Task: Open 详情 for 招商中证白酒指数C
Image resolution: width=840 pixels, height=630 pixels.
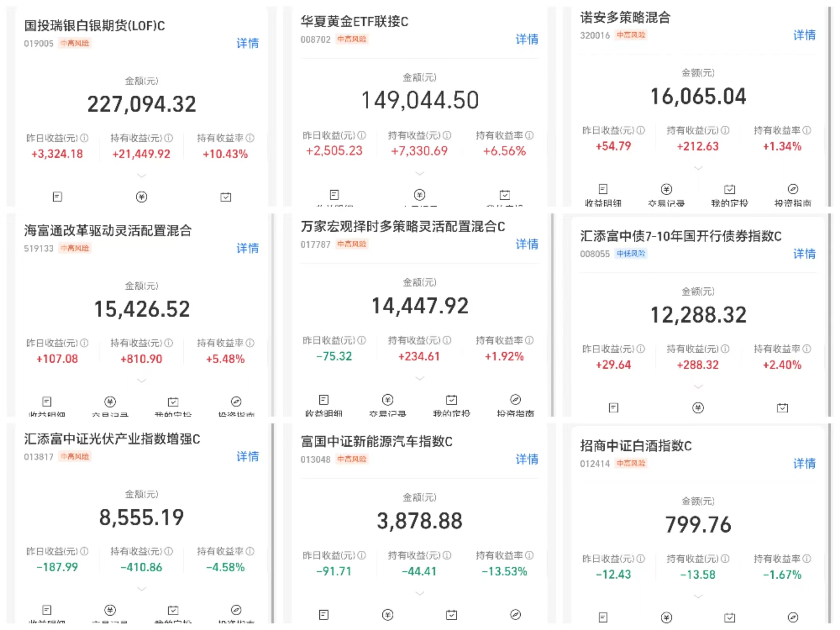Action: click(804, 463)
